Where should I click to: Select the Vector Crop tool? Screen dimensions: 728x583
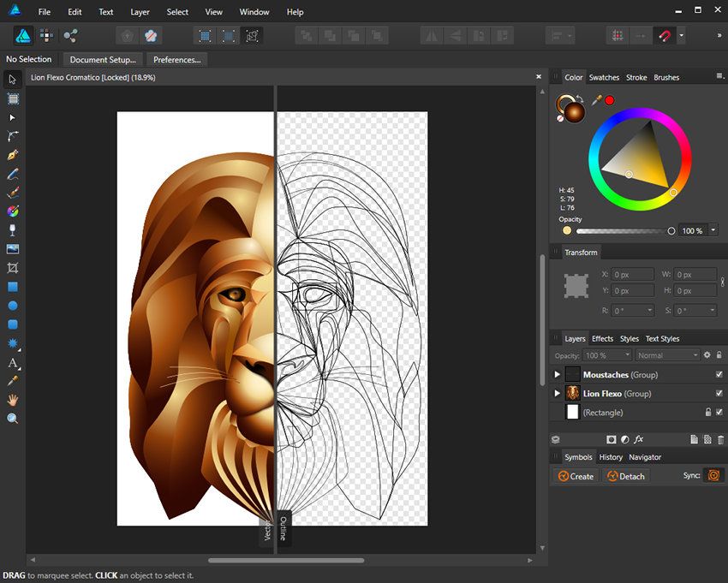click(13, 267)
